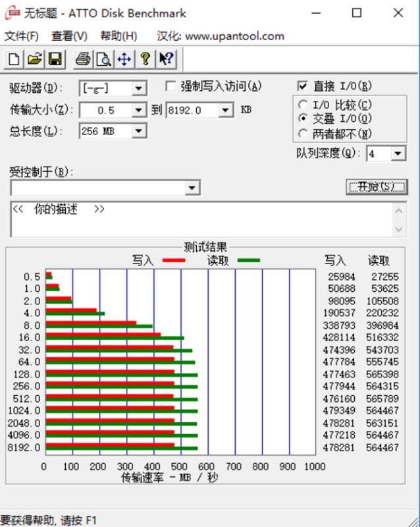Click the 64.0 row label in chart
This screenshot has width=420, height=527.
(x=30, y=362)
